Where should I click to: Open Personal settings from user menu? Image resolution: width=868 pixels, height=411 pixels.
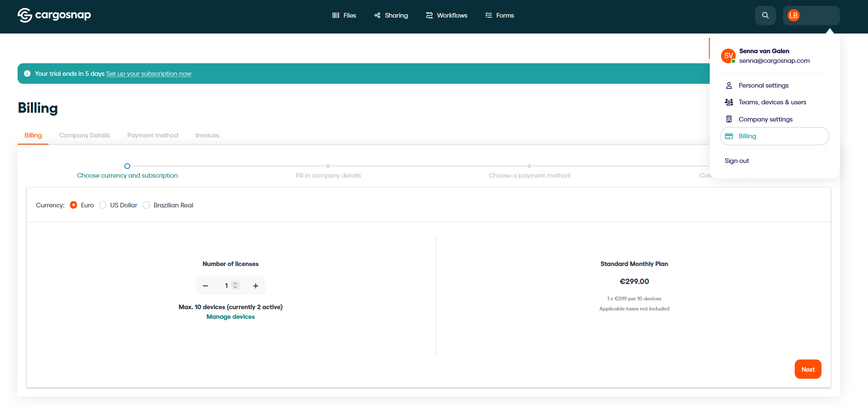tap(763, 85)
